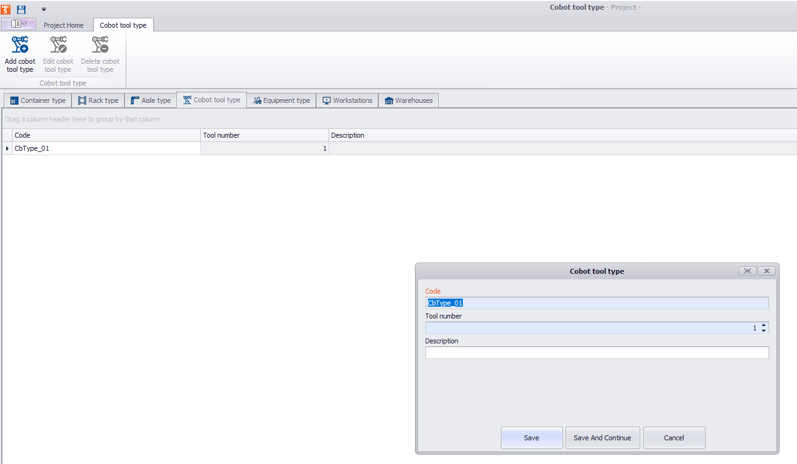Go to the Workstations tab
This screenshot has height=464, width=797.
coord(347,101)
